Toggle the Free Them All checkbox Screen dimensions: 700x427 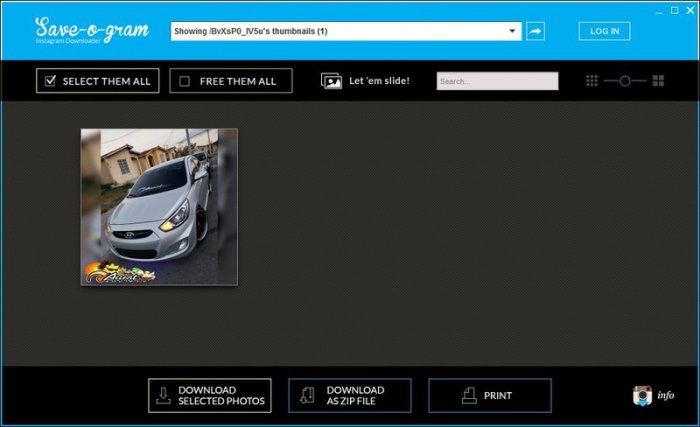click(x=184, y=81)
